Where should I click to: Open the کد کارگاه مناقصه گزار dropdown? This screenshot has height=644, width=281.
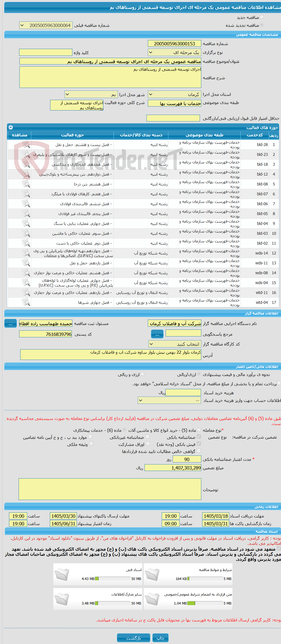click(x=175, y=344)
